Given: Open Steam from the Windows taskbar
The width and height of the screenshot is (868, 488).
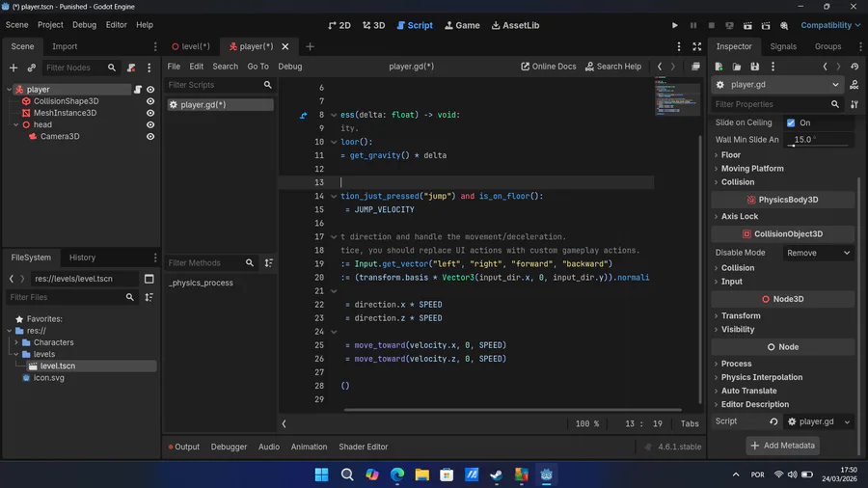Looking at the screenshot, I should (x=497, y=474).
